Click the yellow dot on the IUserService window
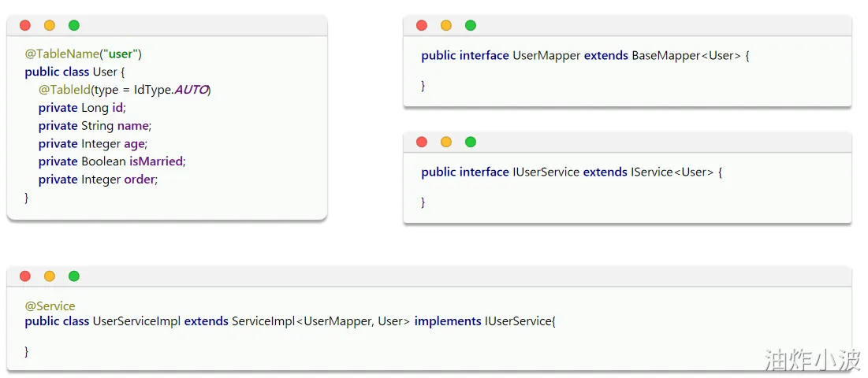This screenshot has height=378, width=868. point(446,142)
